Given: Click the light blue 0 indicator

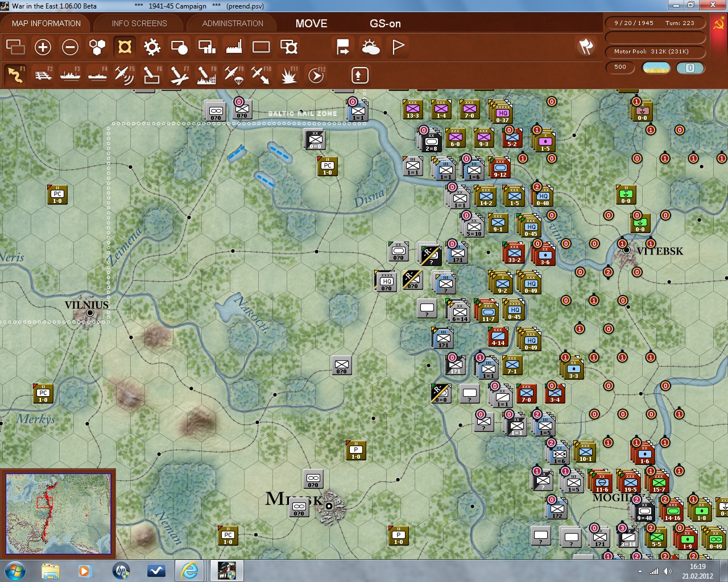Looking at the screenshot, I should [x=690, y=68].
